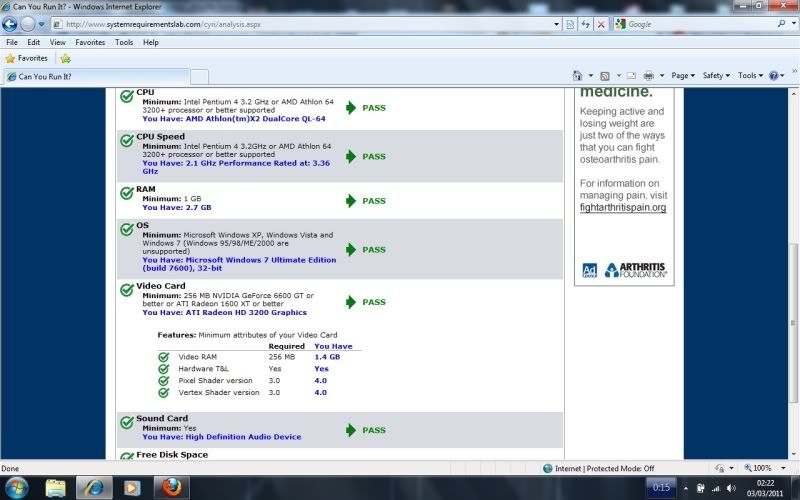This screenshot has width=800, height=500.
Task: Open the Edit menu
Action: click(x=34, y=42)
